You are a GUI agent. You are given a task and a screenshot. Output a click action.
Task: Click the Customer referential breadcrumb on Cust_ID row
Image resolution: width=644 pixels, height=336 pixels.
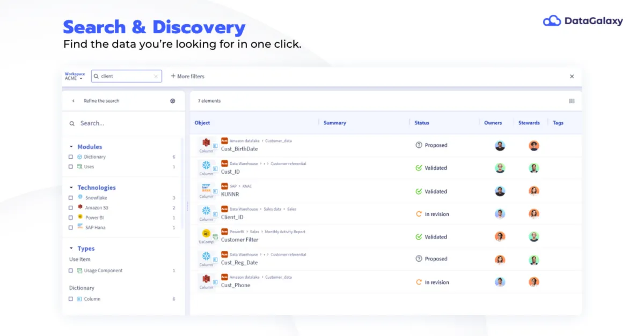click(288, 163)
